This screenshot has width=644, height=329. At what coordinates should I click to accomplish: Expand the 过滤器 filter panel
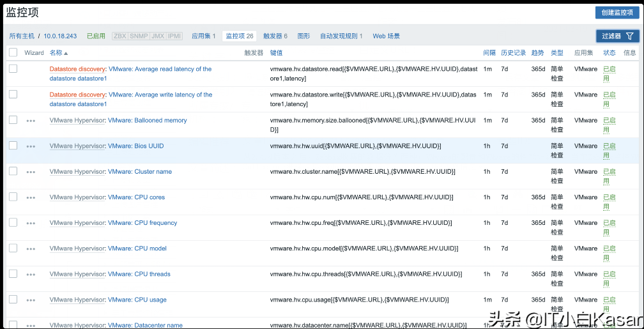tap(617, 36)
